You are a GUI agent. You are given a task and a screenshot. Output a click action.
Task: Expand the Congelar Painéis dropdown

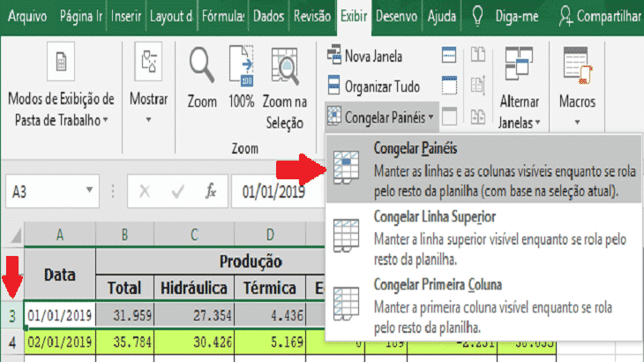[x=381, y=117]
